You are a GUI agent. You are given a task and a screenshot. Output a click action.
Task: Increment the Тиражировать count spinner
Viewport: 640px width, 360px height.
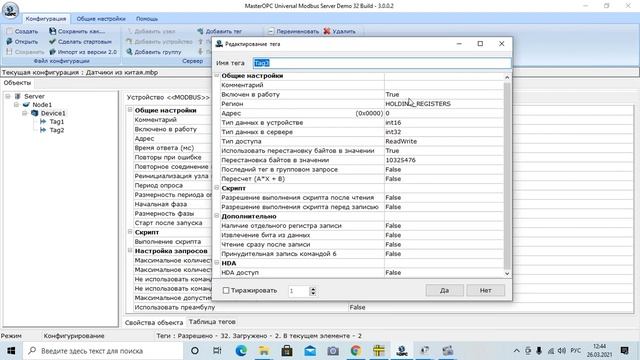313,289
